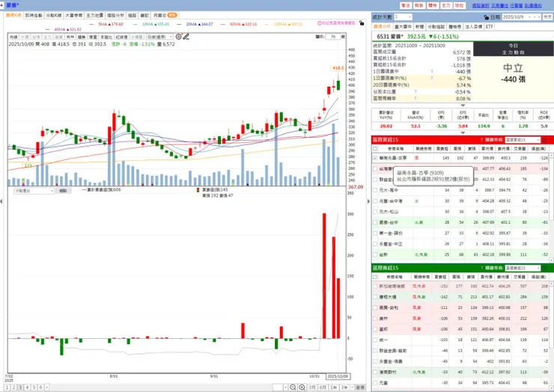
Task: Click the 買賣超 column header in 區間買超15 table
Action: 442,149
